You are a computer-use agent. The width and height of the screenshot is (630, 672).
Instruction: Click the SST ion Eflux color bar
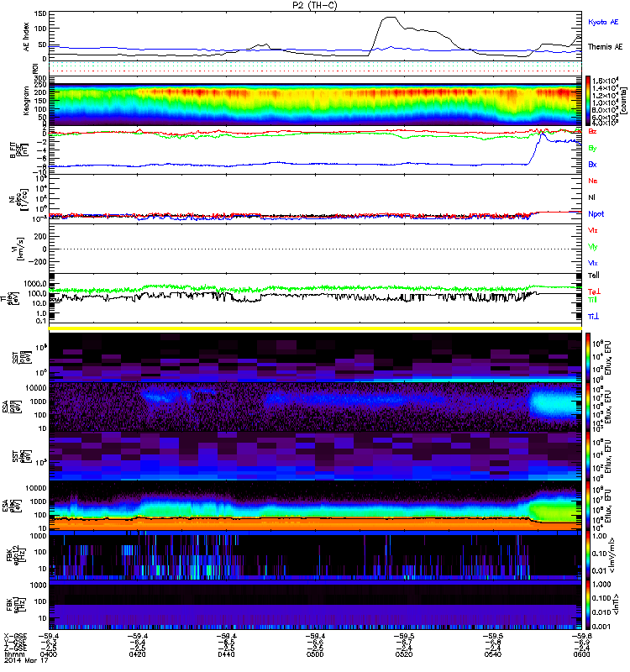click(587, 358)
